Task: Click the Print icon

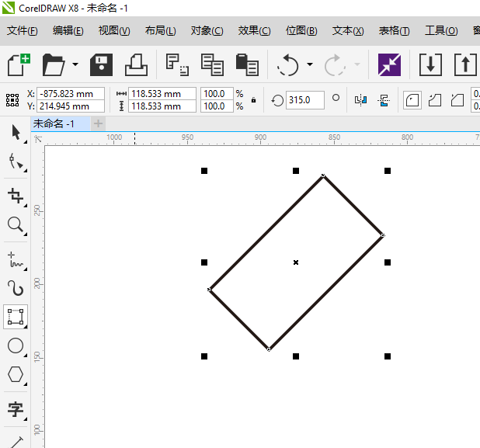Action: (x=137, y=64)
